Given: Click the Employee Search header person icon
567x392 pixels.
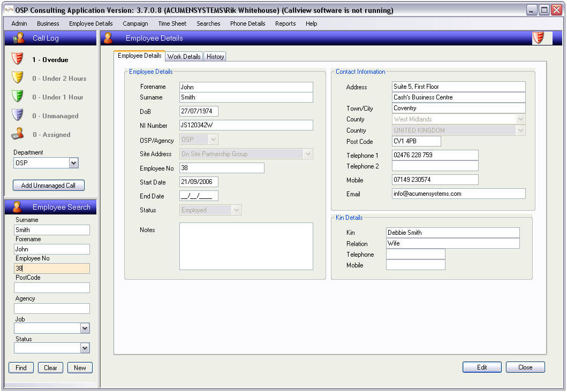Looking at the screenshot, I should pos(17,207).
